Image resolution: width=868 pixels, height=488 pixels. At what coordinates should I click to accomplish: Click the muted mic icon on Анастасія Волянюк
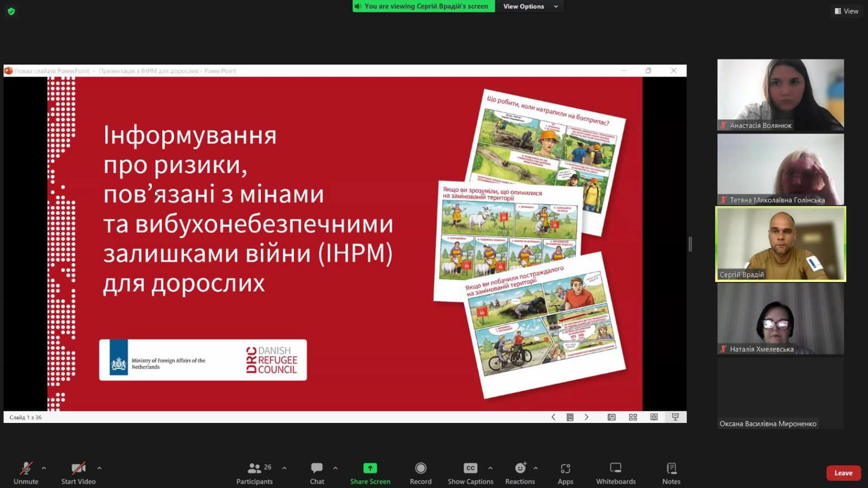723,125
